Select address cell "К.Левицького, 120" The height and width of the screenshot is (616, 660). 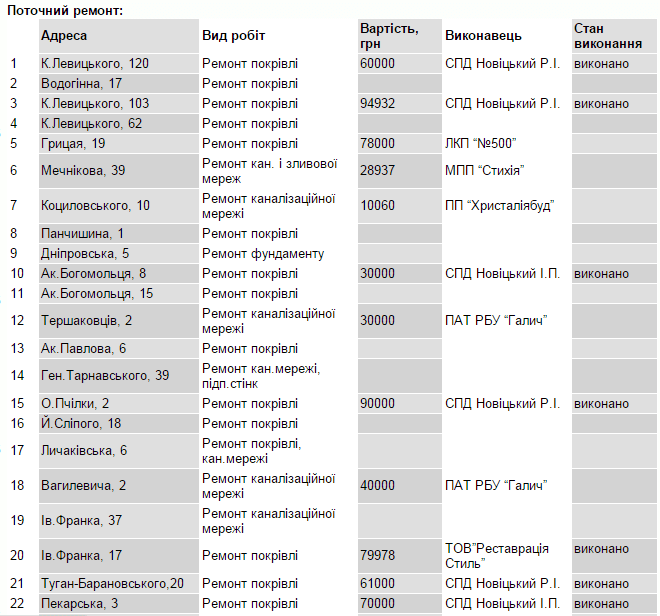pyautogui.click(x=95, y=64)
